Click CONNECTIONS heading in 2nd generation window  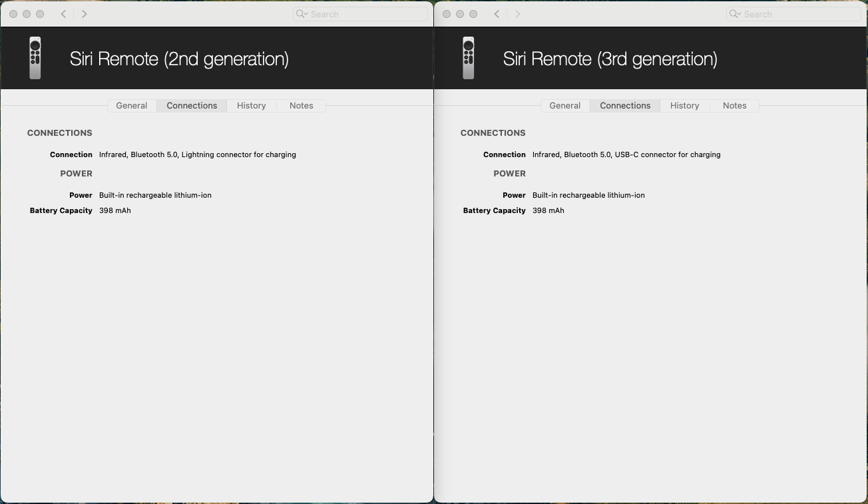click(59, 133)
